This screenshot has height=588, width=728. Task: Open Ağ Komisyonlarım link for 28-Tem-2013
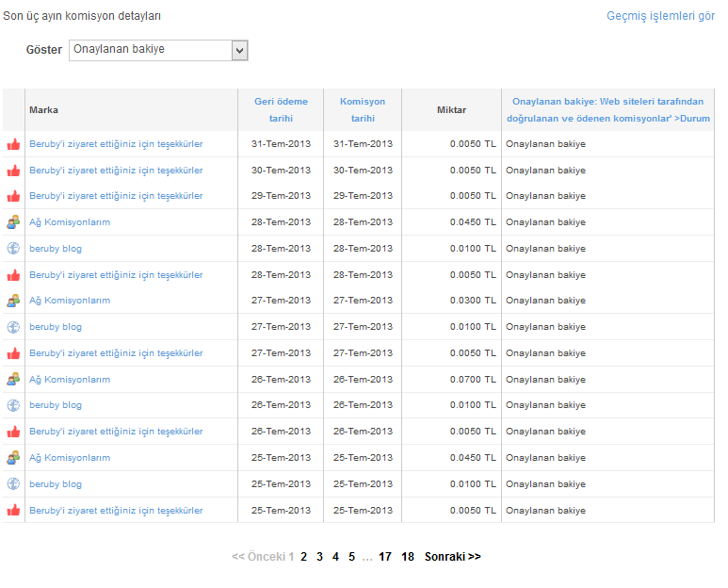tap(70, 222)
